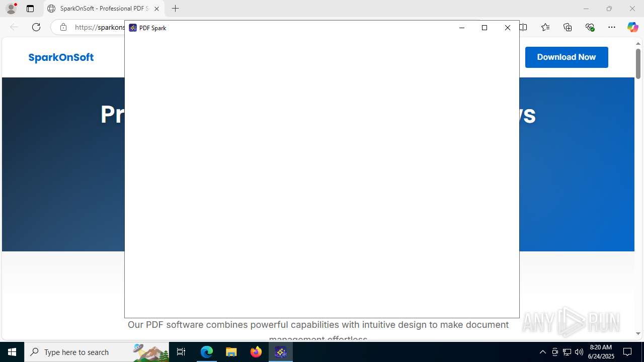
Task: Click the Edge address bar URL
Action: click(x=100, y=27)
